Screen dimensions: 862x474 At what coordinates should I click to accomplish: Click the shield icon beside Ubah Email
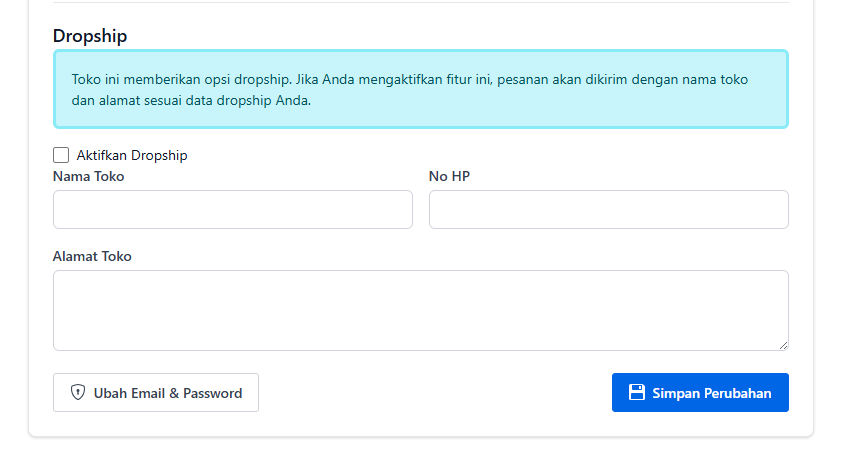[78, 393]
